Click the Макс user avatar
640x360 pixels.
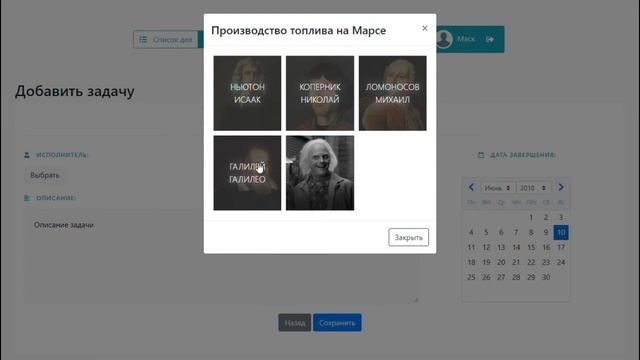pyautogui.click(x=444, y=39)
